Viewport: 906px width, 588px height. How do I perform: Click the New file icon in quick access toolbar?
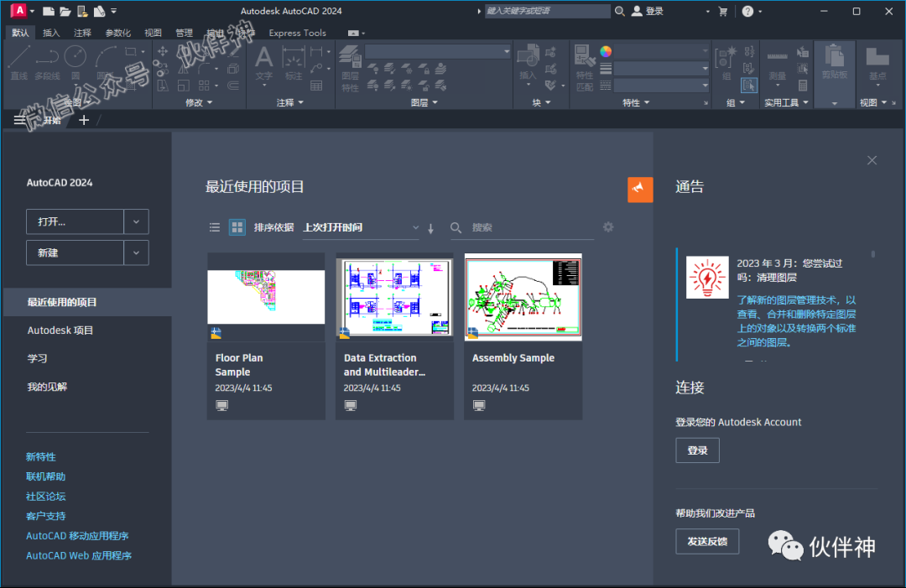(x=49, y=11)
